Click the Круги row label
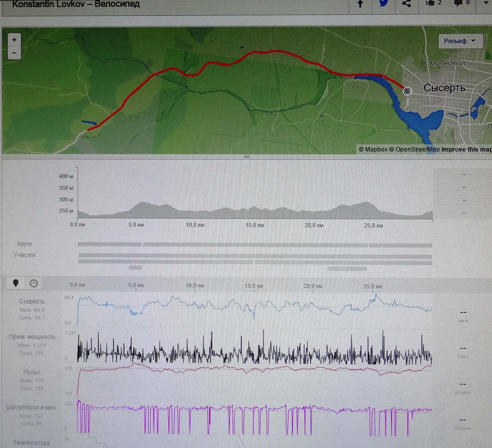492x448 pixels. point(24,244)
